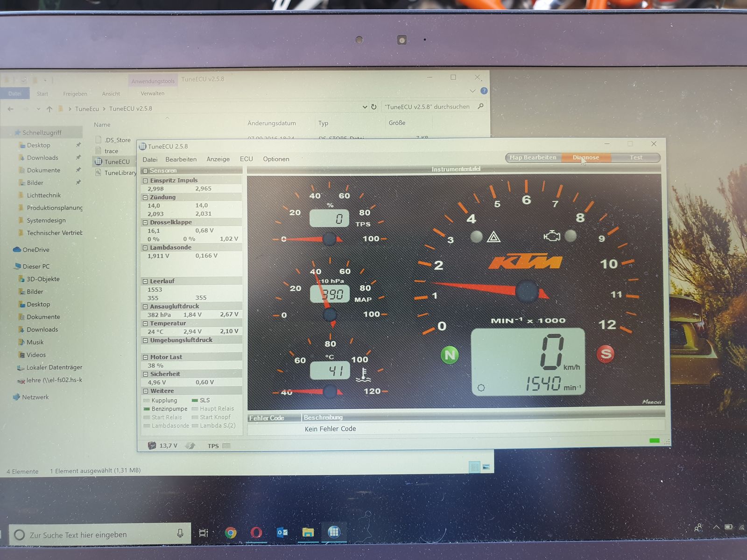The width and height of the screenshot is (747, 560).
Task: Open the ECU menu
Action: [246, 159]
